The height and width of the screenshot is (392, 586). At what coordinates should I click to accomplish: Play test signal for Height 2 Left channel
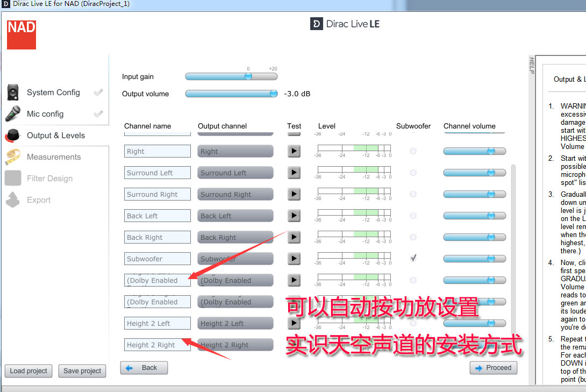[x=294, y=323]
